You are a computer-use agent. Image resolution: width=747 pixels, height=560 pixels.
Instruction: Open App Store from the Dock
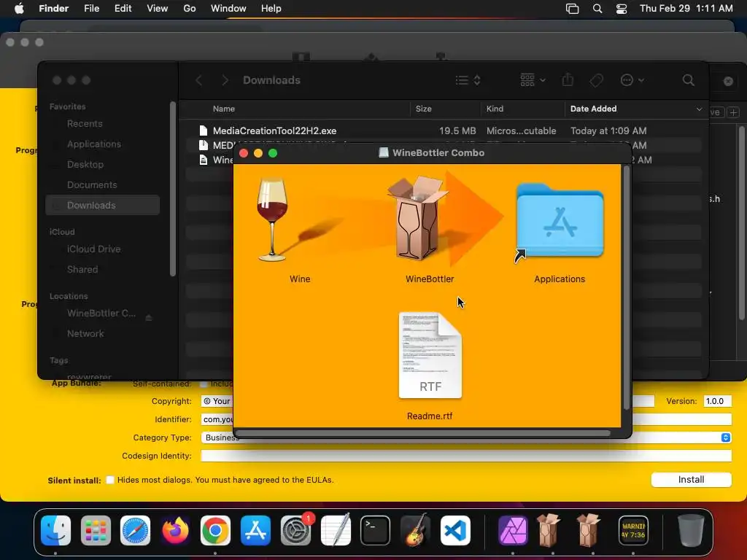point(255,531)
